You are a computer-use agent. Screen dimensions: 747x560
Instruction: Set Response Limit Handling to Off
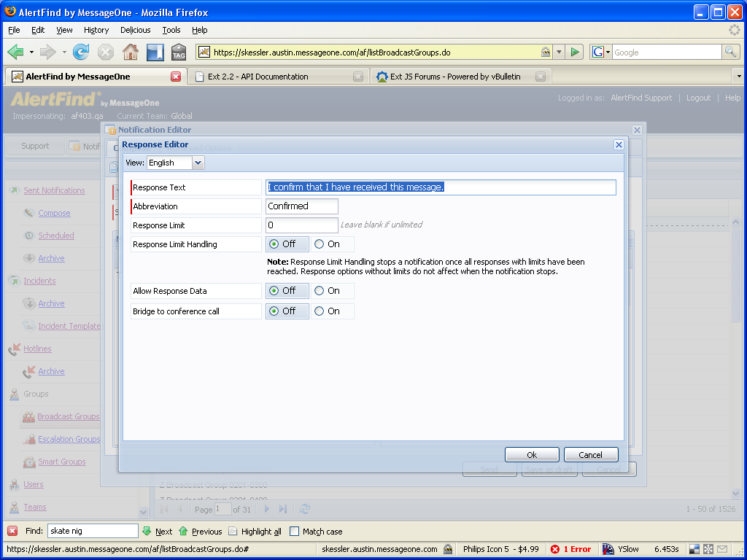point(274,244)
